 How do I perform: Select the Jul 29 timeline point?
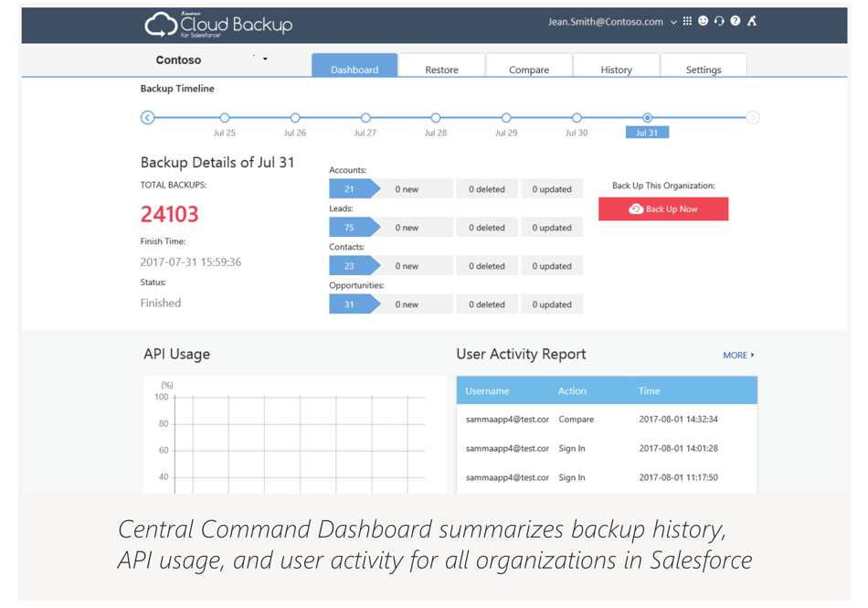click(506, 117)
